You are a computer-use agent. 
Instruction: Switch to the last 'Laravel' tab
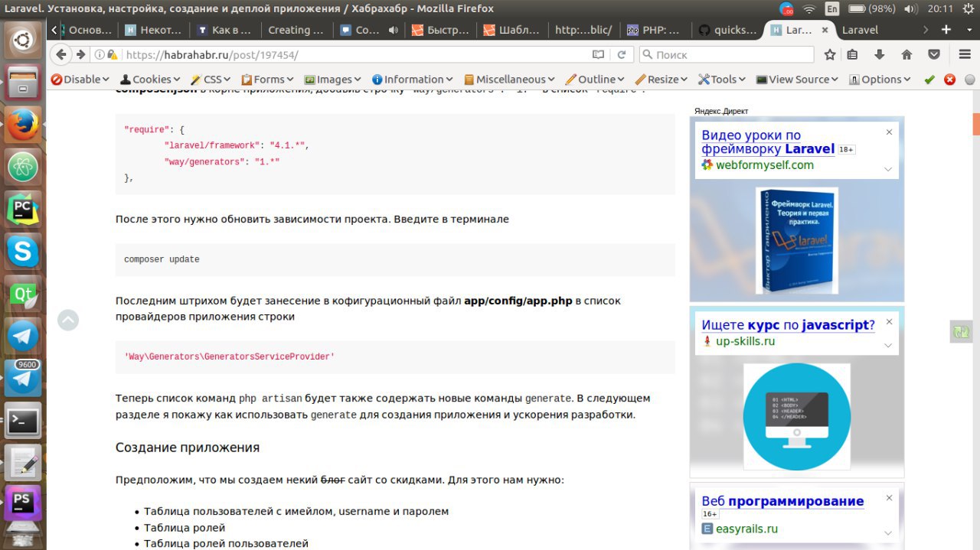click(873, 30)
